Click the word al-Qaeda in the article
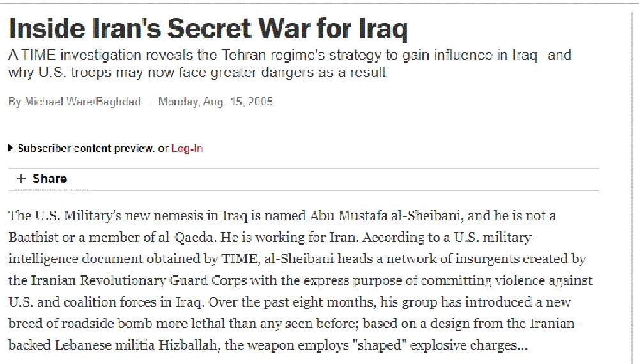Screen dimensions: 639x364 coord(185,238)
